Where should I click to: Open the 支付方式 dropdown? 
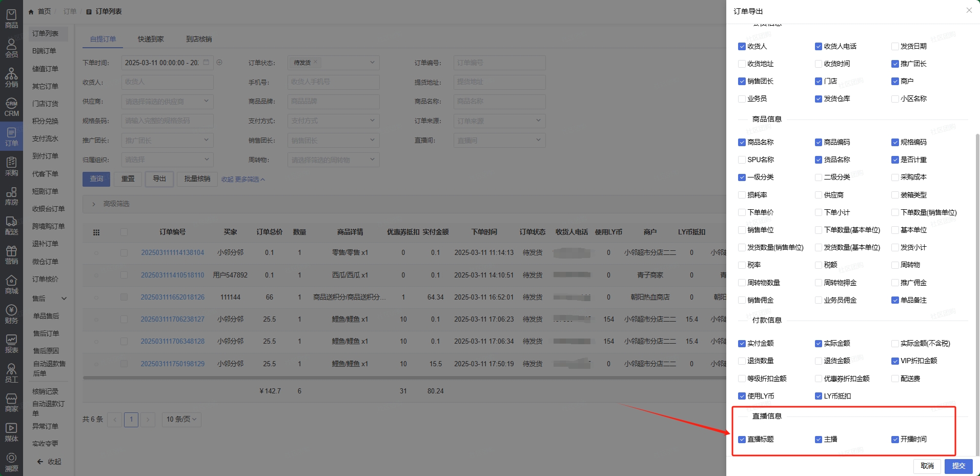[334, 121]
